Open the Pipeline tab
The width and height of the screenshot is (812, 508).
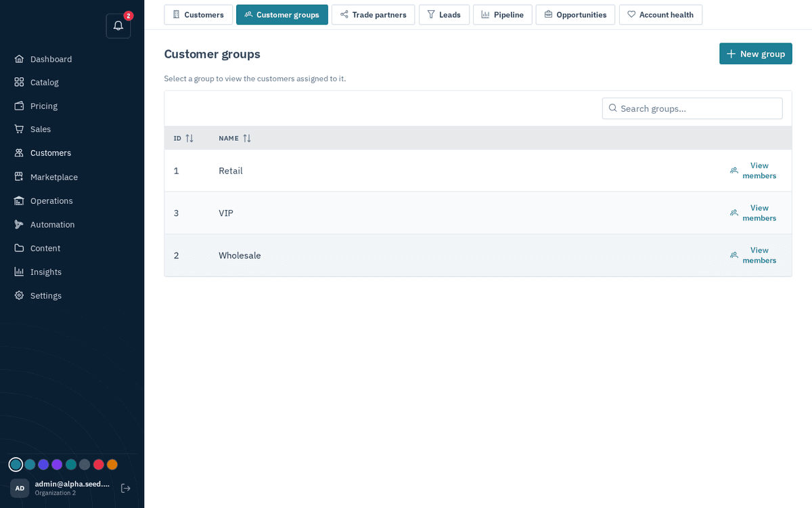tap(503, 15)
